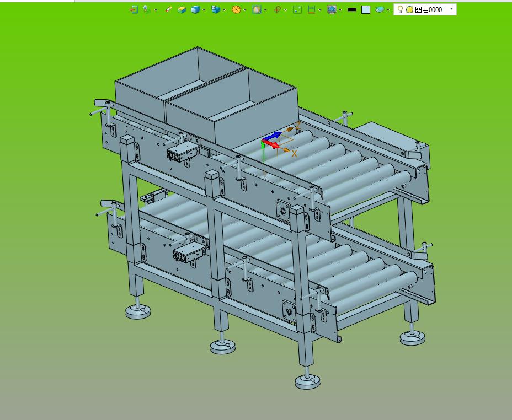Expand the shaded cube display dropdown
512x420 pixels.
(204, 10)
